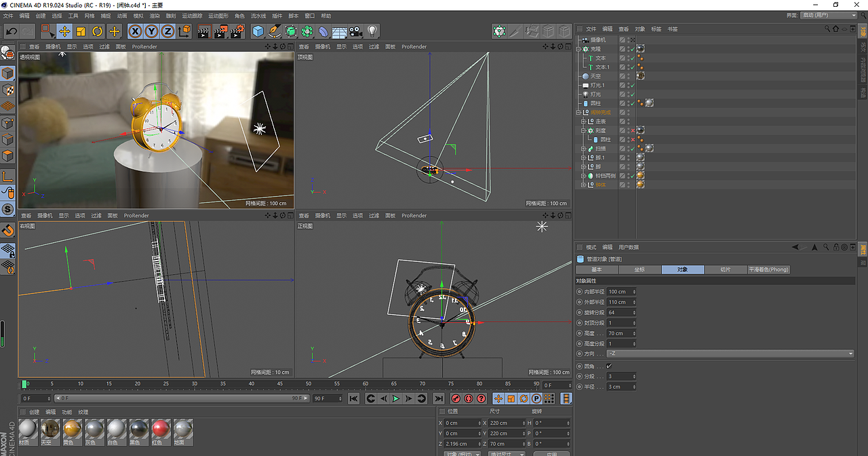Toggle the red X for 刻度 object

(633, 130)
